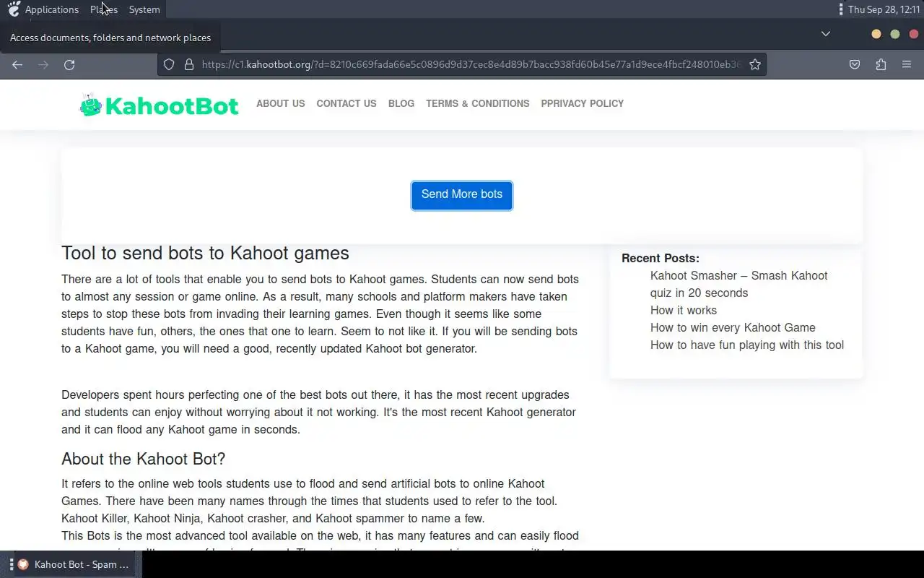
Task: Open the How it works post
Action: (x=684, y=310)
